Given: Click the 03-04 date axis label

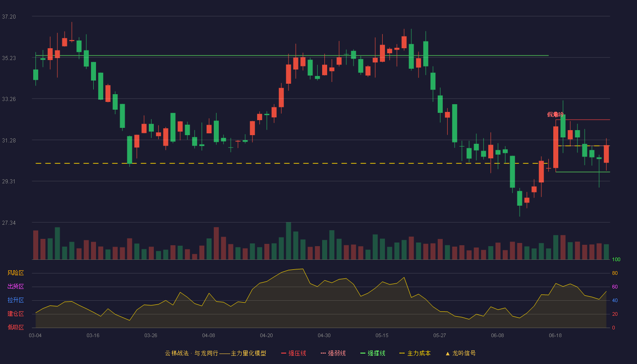Looking at the screenshot, I should pos(35,335).
